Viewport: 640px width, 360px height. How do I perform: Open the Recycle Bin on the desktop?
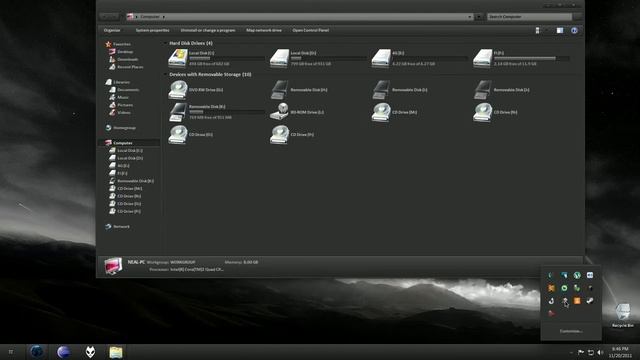click(x=622, y=315)
